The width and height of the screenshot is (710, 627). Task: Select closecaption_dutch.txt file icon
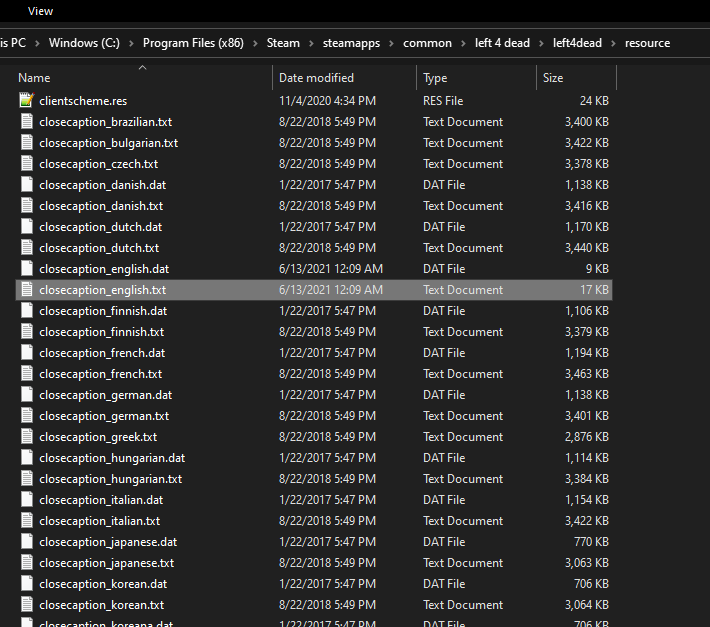click(27, 248)
